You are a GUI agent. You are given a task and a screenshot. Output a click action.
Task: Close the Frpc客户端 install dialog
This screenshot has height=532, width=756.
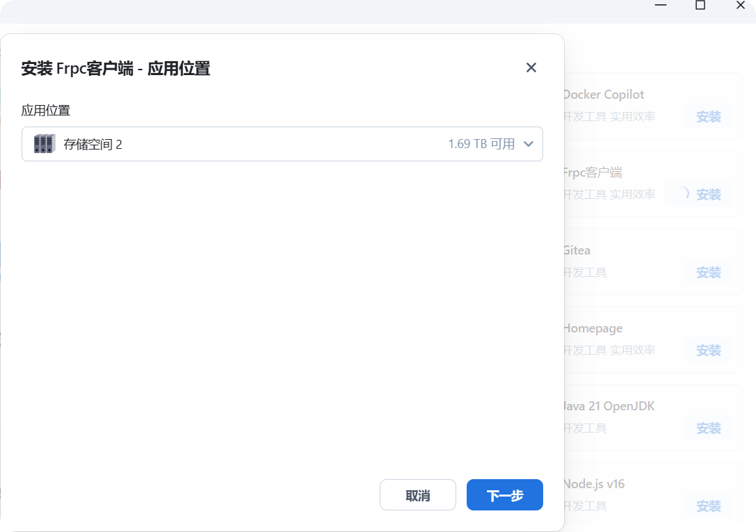(x=531, y=67)
